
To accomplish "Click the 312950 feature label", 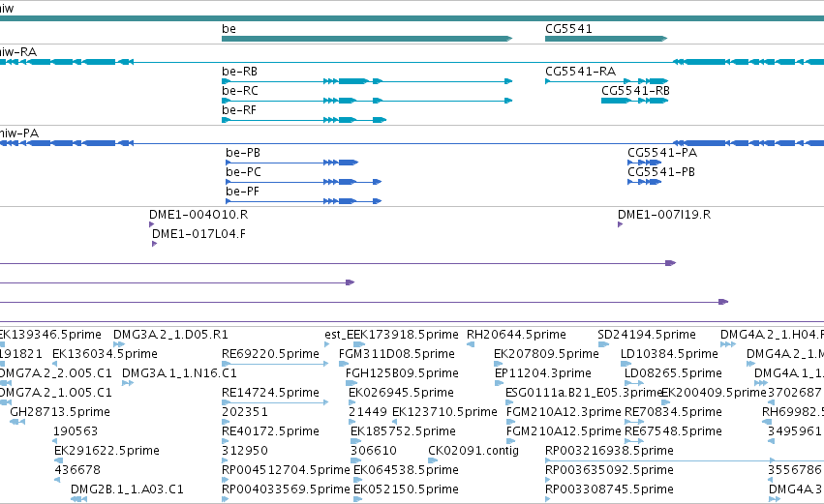I will click(x=245, y=451).
